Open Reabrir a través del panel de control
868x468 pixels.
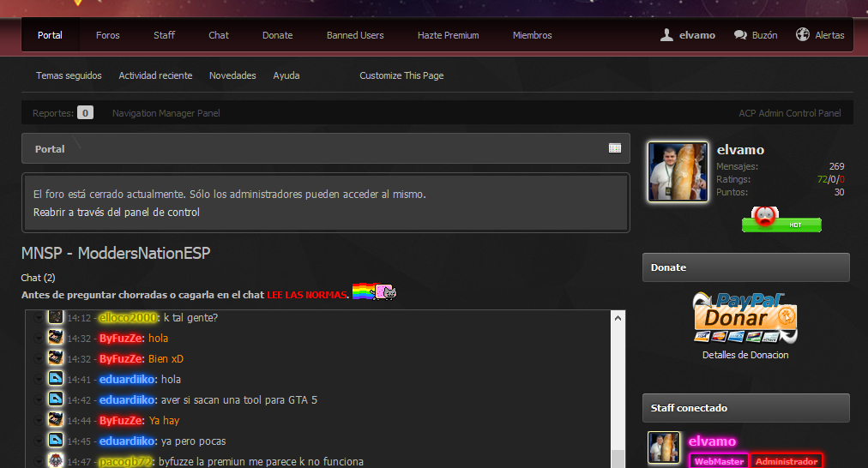tap(117, 212)
